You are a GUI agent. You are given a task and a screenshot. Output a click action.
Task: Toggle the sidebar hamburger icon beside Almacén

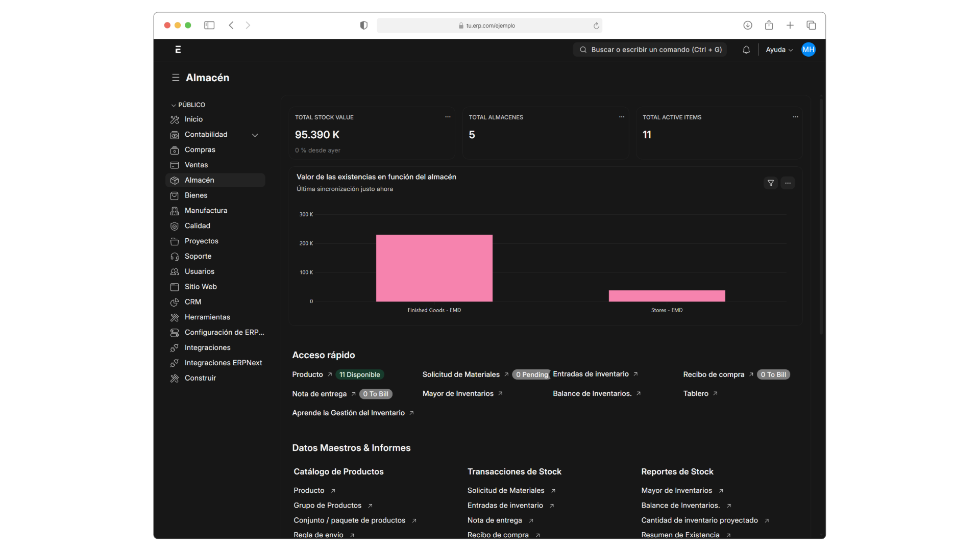tap(176, 78)
